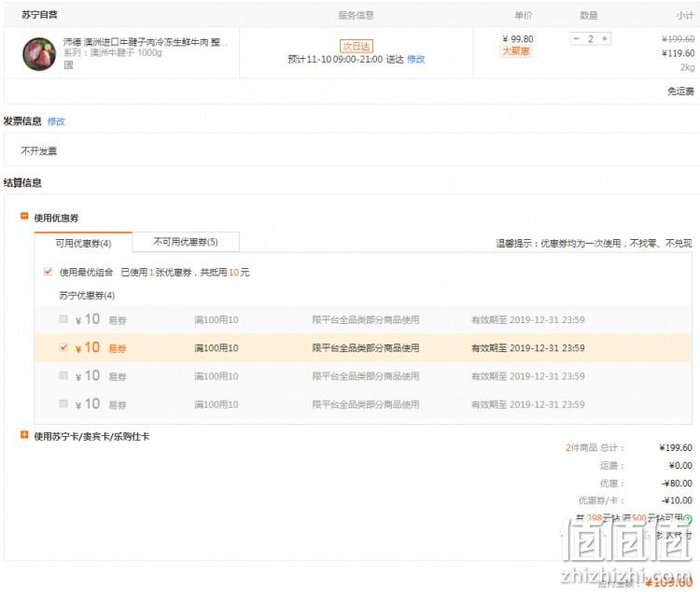The height and width of the screenshot is (592, 700).
Task: Click the ¥119.60 subtotal value
Action: (x=679, y=53)
